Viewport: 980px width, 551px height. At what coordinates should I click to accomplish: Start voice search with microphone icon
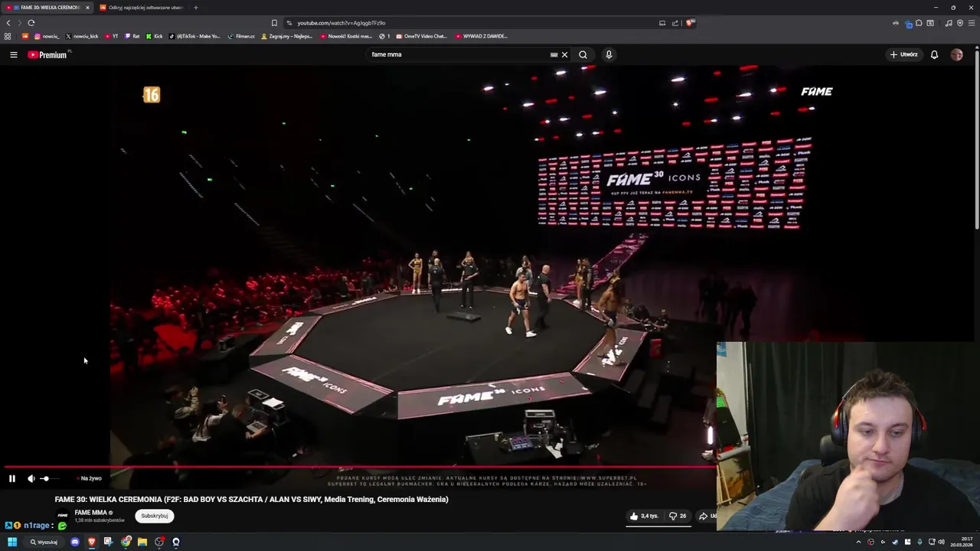click(609, 54)
